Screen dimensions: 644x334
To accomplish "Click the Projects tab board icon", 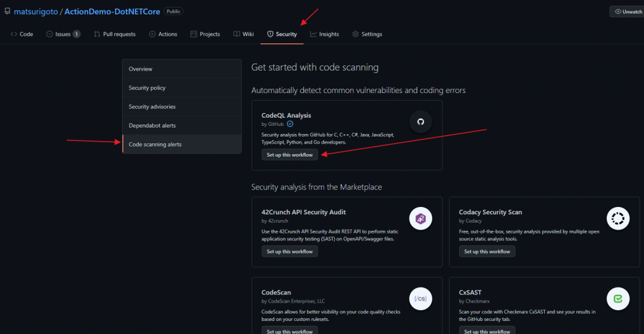I will pyautogui.click(x=194, y=34).
